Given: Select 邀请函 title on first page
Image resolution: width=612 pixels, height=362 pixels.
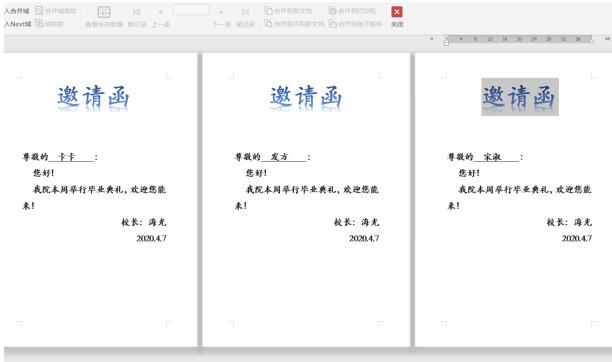Looking at the screenshot, I should 93,97.
